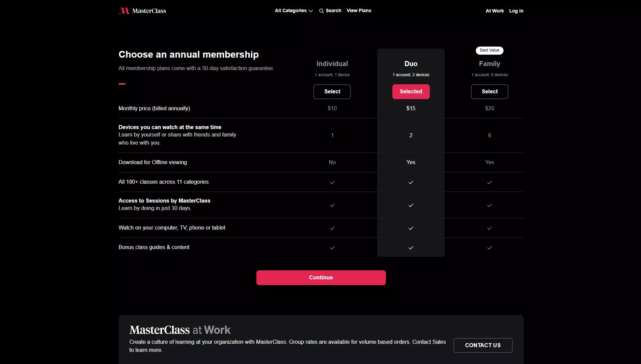Click the Family simultaneous devices value 6
The height and width of the screenshot is (364, 641).
pyautogui.click(x=490, y=135)
